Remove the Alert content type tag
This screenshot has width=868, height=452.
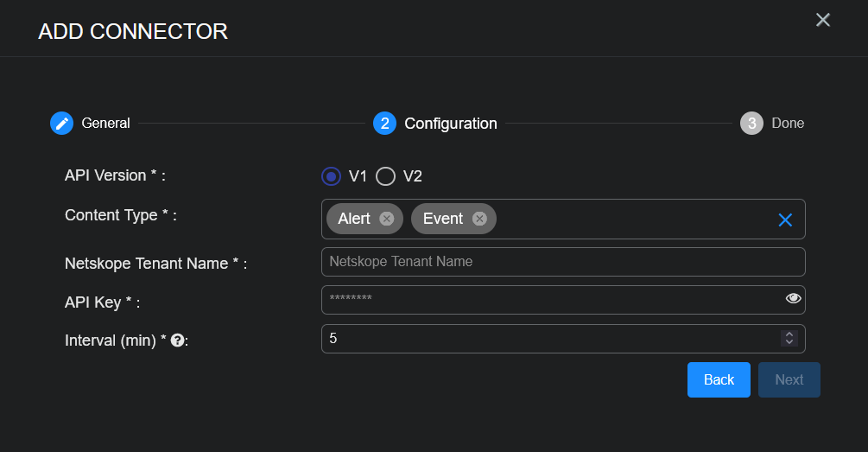(x=386, y=219)
